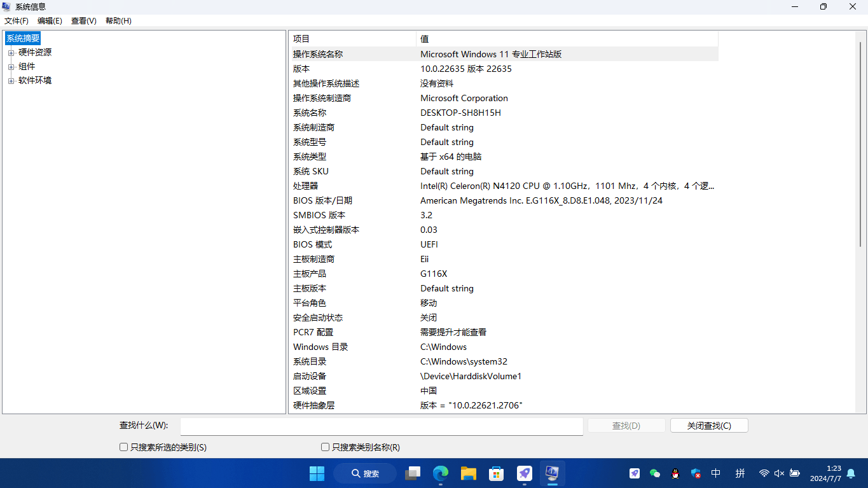Viewport: 868px width, 488px height.
Task: Select the 硬件资源 tree label
Action: 35,53
